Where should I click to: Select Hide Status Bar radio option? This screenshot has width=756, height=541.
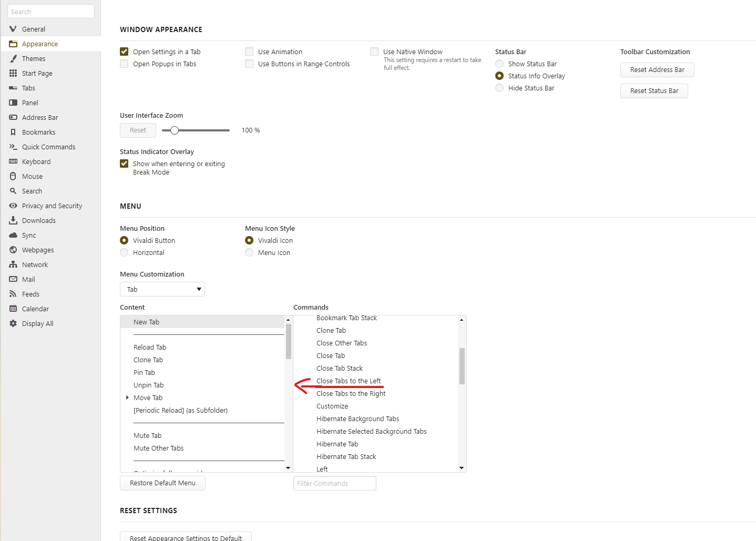coord(499,88)
